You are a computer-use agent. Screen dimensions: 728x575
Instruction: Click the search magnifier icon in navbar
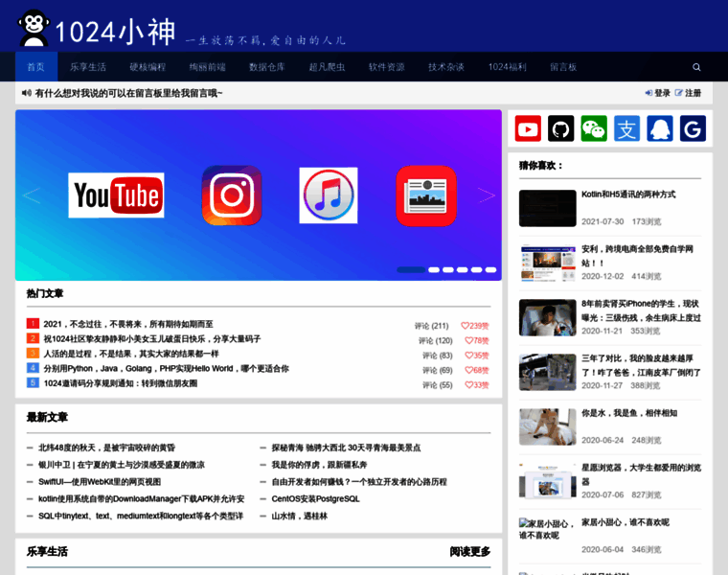click(x=696, y=67)
